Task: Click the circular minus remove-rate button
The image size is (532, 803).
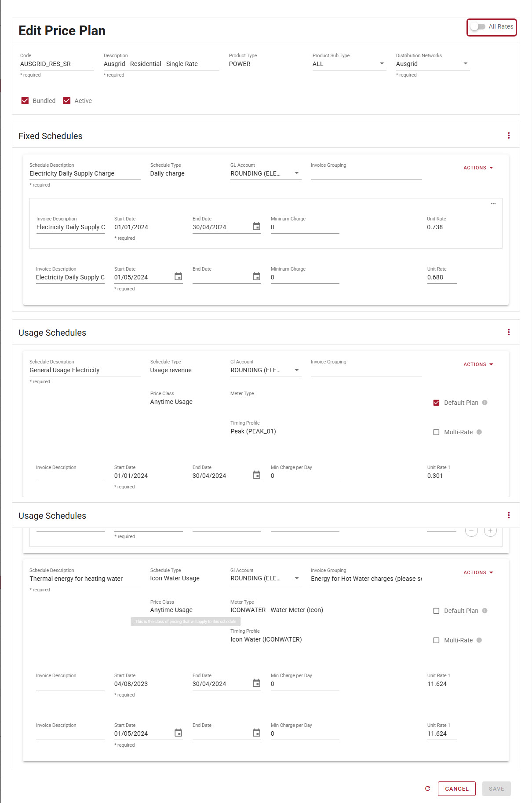Action: click(471, 531)
